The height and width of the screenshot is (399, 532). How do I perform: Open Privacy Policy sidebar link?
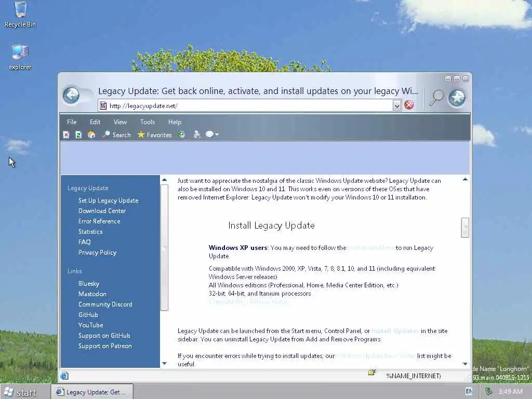(97, 252)
